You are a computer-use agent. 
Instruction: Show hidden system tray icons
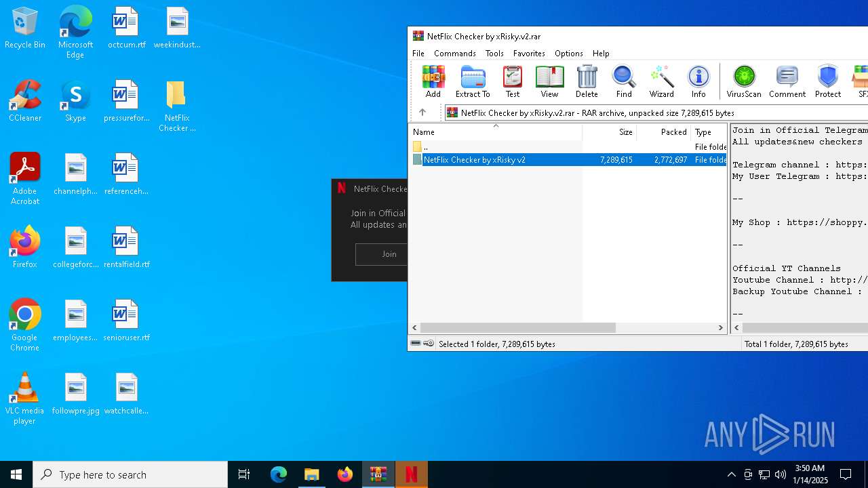coord(732,474)
